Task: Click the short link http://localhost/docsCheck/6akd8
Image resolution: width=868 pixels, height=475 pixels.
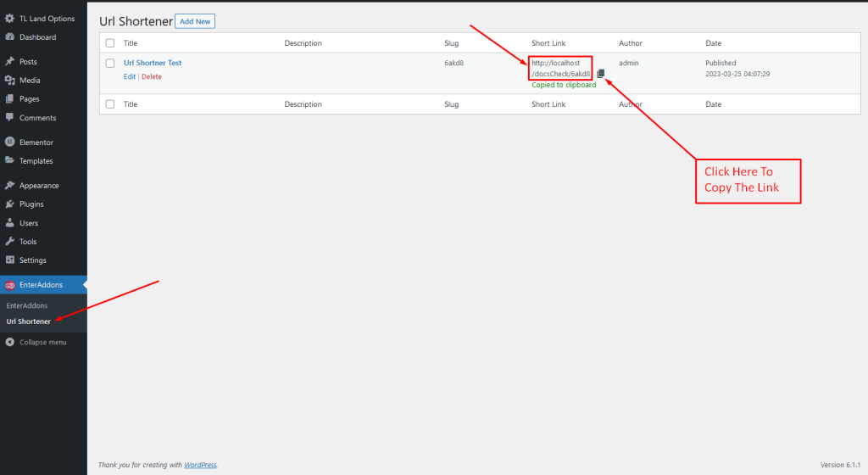Action: tap(560, 68)
